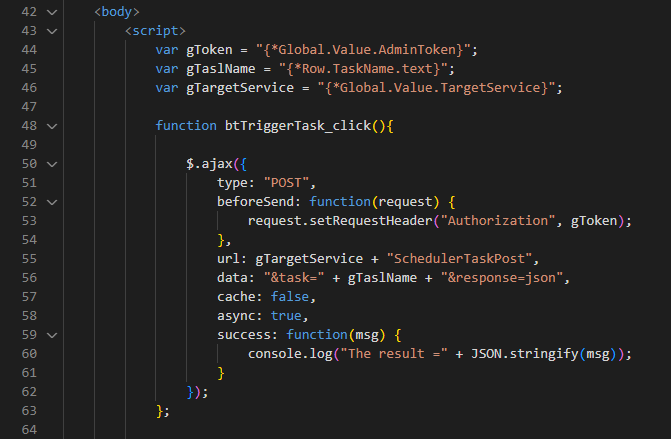Click the btTriggerTask_click function name

(298, 126)
